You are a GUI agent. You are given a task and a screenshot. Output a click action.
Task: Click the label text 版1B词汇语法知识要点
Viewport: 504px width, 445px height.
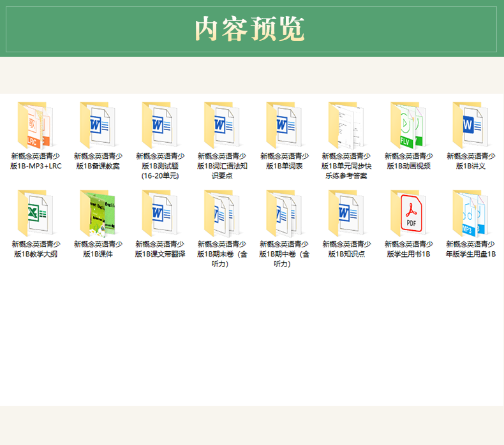(222, 171)
